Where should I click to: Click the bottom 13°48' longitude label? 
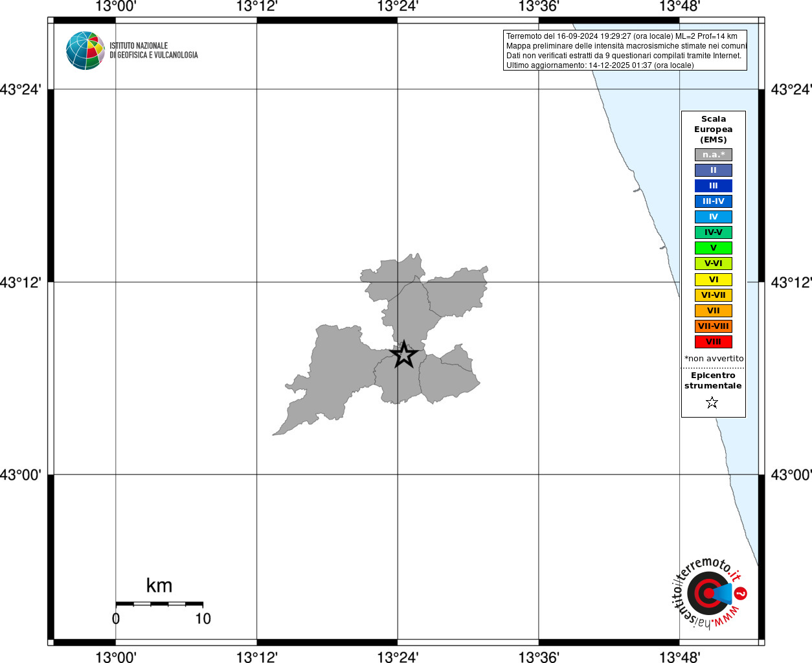click(680, 657)
